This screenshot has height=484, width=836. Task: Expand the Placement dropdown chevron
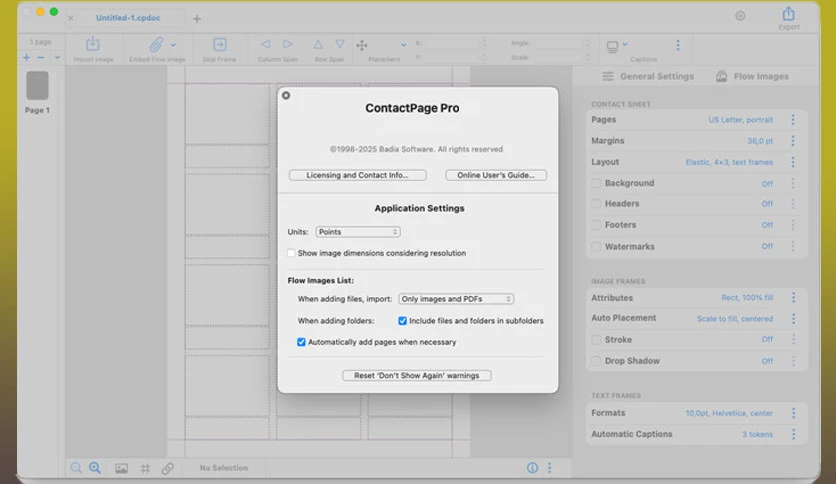click(404, 45)
